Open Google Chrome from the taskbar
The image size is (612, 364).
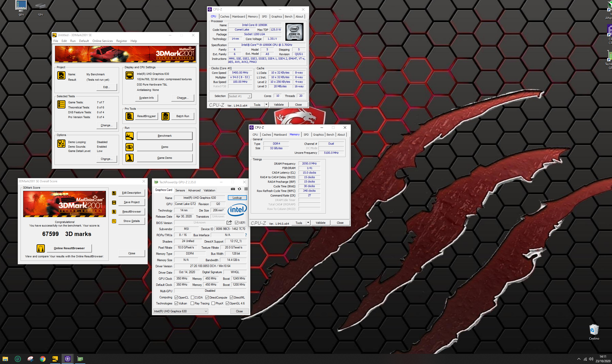[43, 359]
